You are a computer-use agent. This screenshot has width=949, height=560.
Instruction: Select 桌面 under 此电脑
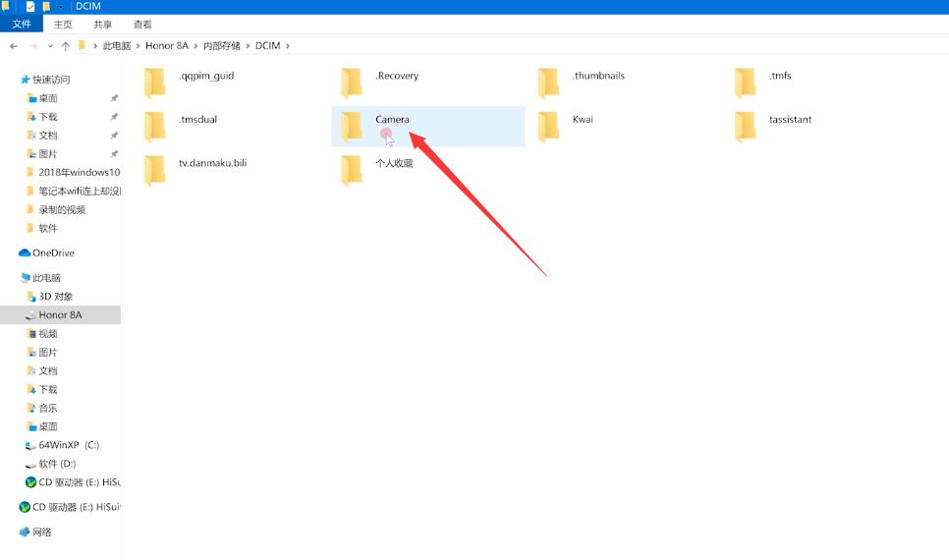[x=48, y=426]
